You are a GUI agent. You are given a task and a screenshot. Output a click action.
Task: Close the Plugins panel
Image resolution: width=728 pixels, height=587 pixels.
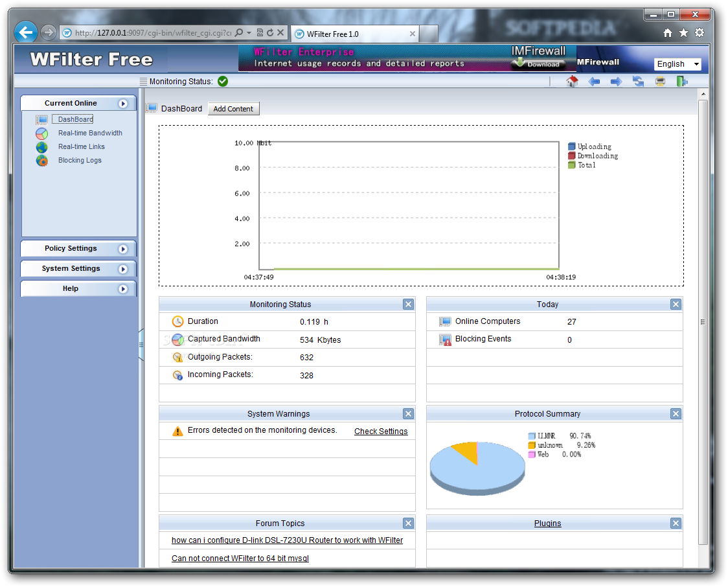pyautogui.click(x=676, y=524)
